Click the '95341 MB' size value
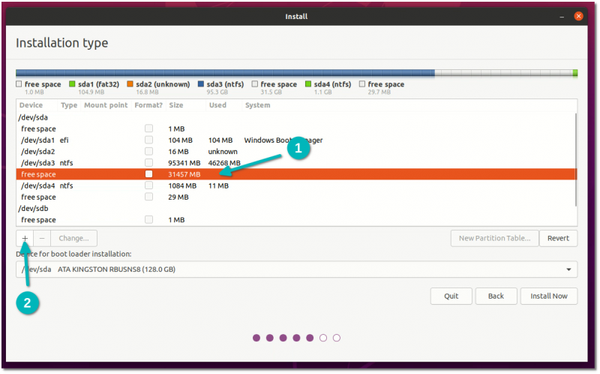The width and height of the screenshot is (600, 374). (x=184, y=163)
